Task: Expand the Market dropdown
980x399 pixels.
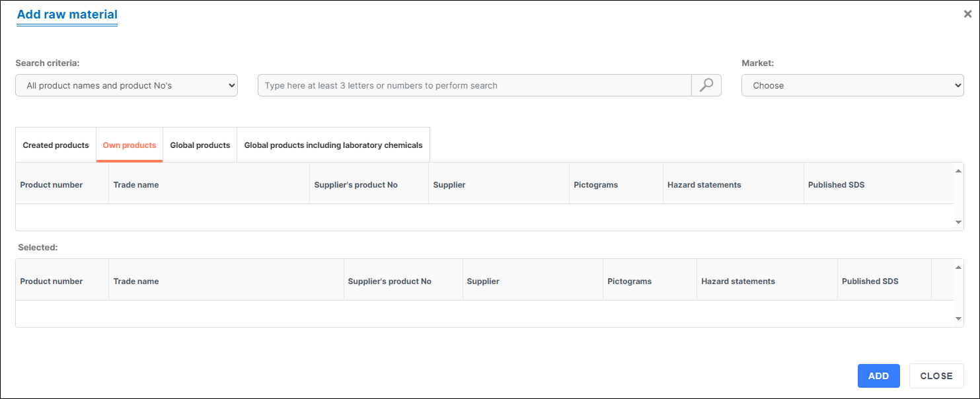Action: pos(852,85)
